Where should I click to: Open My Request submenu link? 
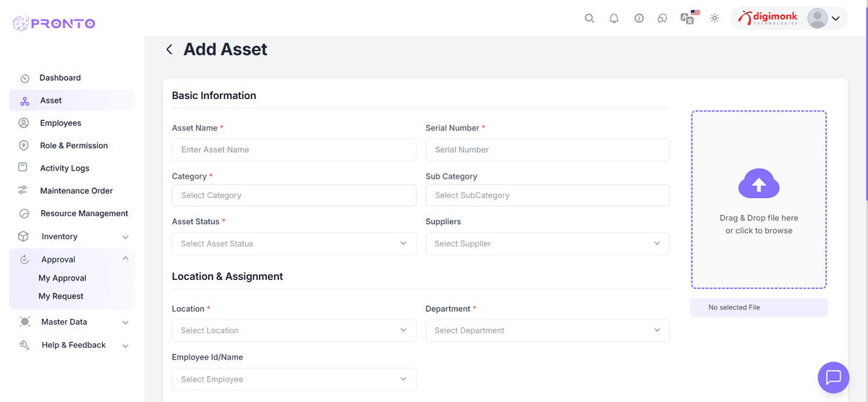pos(61,296)
